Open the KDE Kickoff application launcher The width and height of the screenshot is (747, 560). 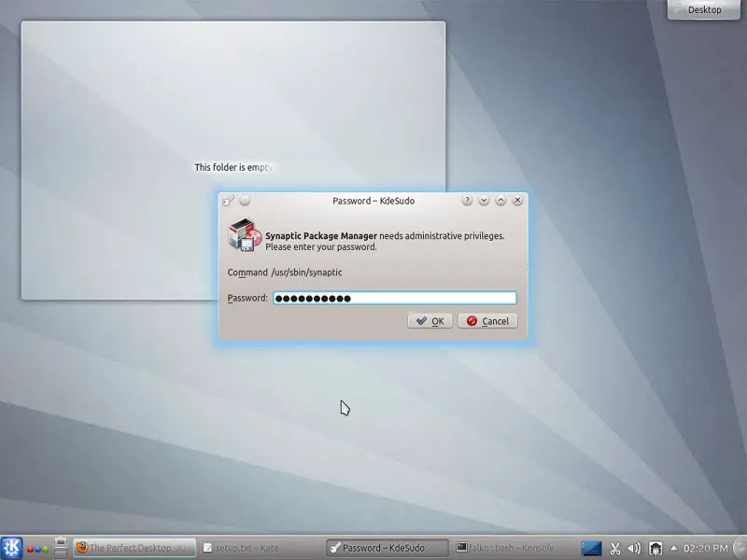11,548
